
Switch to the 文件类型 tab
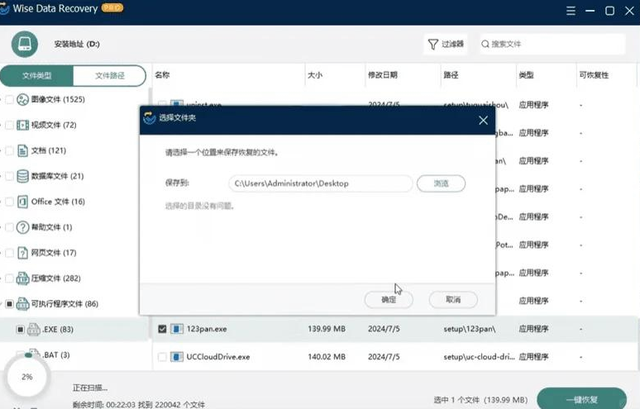click(x=37, y=76)
